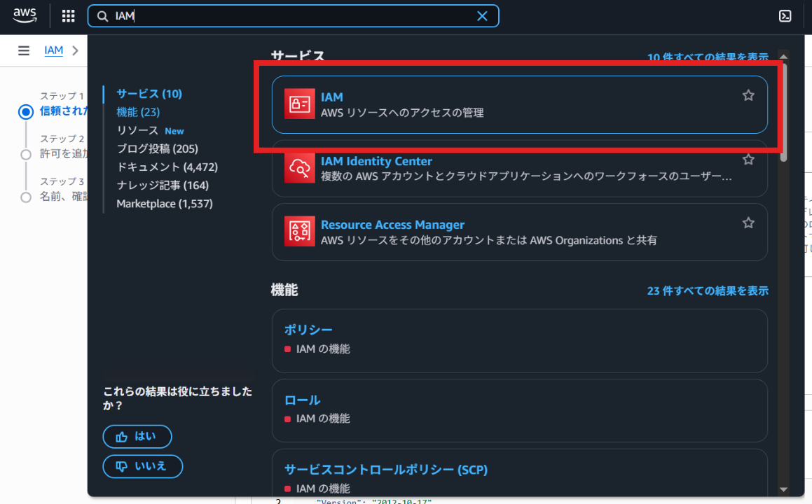812x504 pixels.
Task: Open the IAM service result title
Action: pos(331,97)
